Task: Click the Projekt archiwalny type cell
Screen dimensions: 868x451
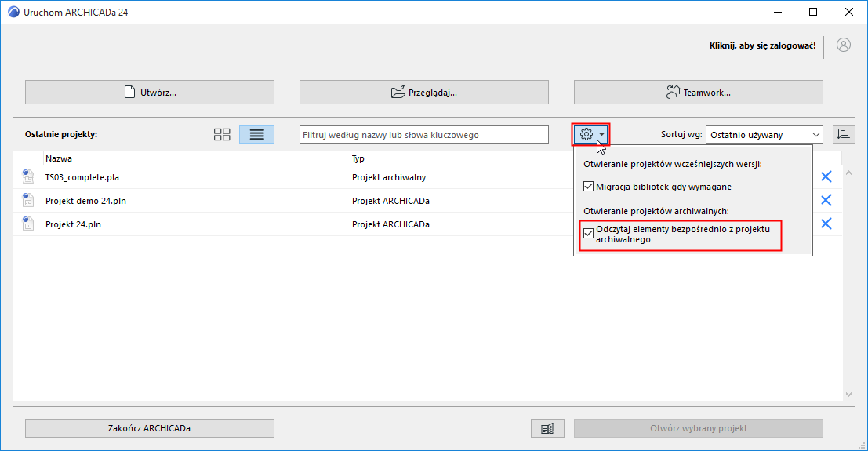Action: pos(389,177)
